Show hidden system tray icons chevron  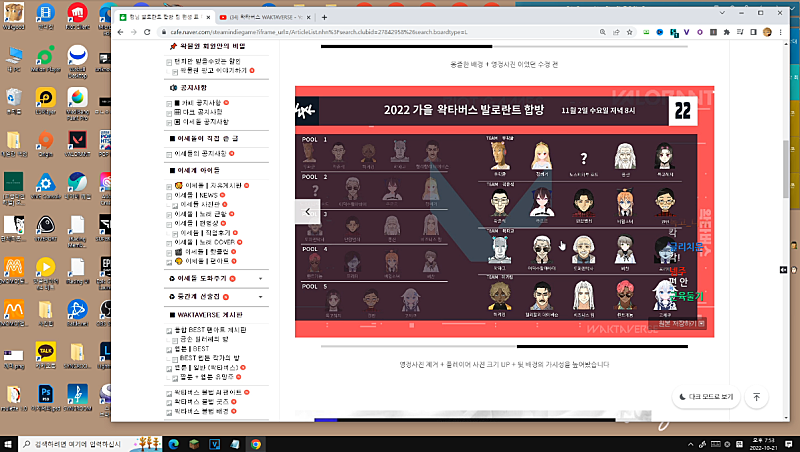point(690,444)
